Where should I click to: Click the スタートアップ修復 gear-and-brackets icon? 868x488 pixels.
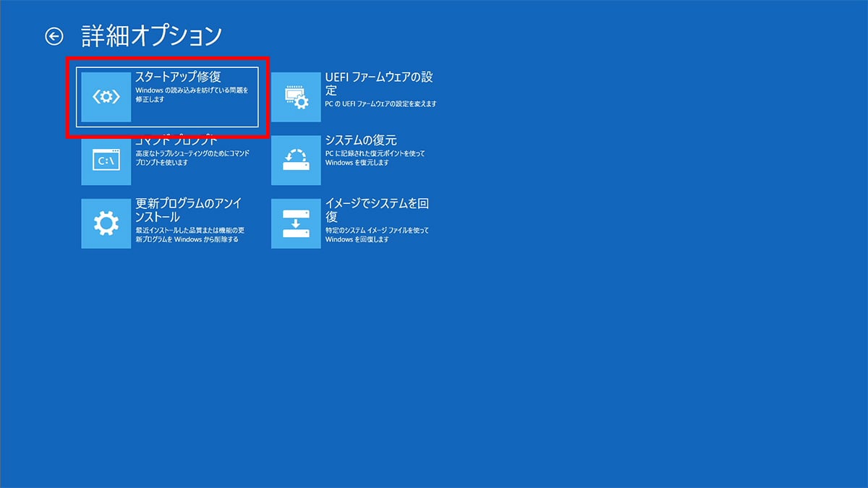[x=106, y=96]
